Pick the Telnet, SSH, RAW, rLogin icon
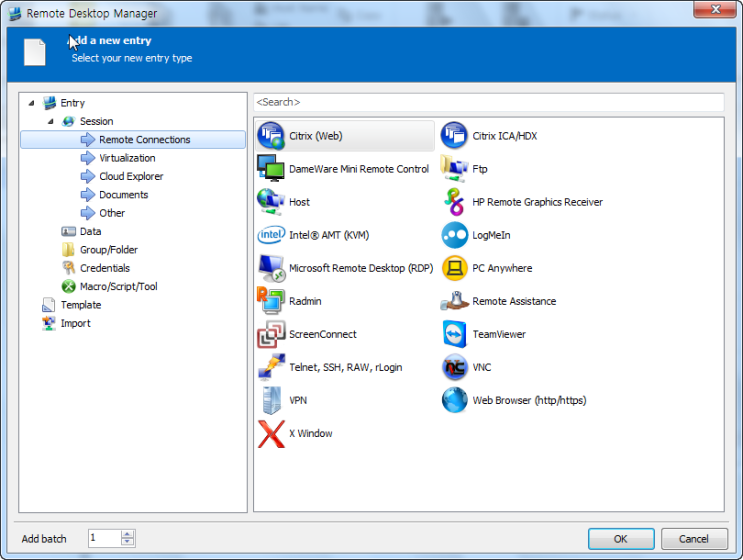 click(x=271, y=367)
